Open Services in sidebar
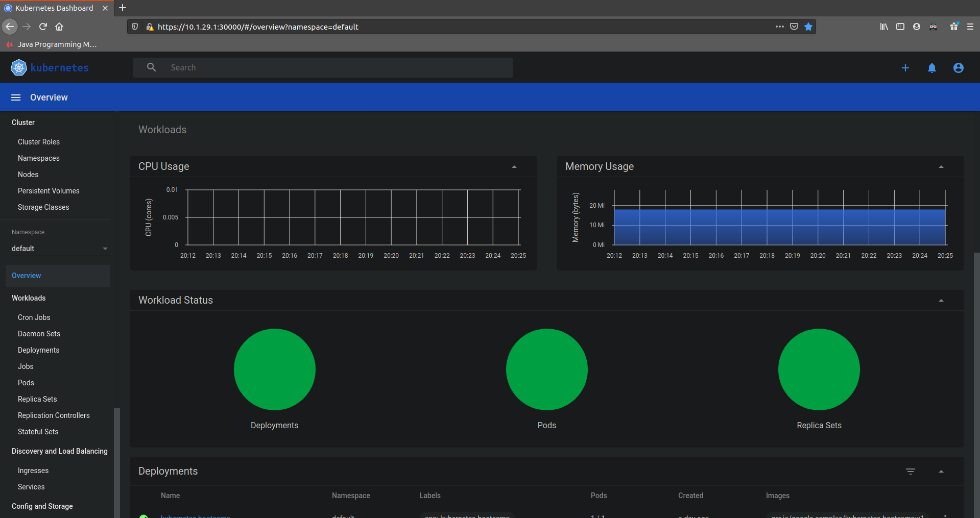The height and width of the screenshot is (518, 980). pos(31,487)
